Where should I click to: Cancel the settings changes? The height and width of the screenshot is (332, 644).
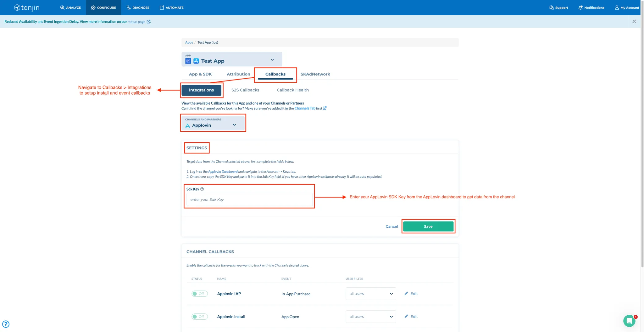(392, 226)
